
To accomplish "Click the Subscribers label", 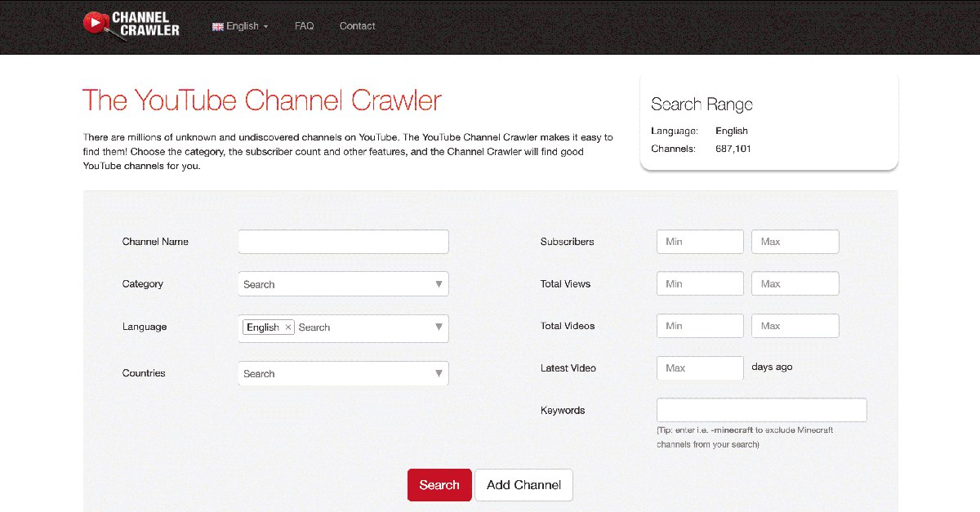I will (x=568, y=242).
